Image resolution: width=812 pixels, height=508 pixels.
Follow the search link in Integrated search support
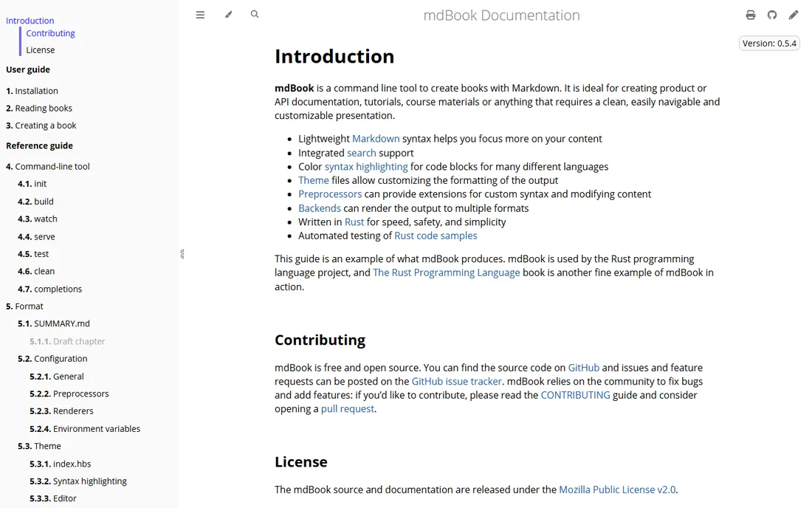point(362,153)
